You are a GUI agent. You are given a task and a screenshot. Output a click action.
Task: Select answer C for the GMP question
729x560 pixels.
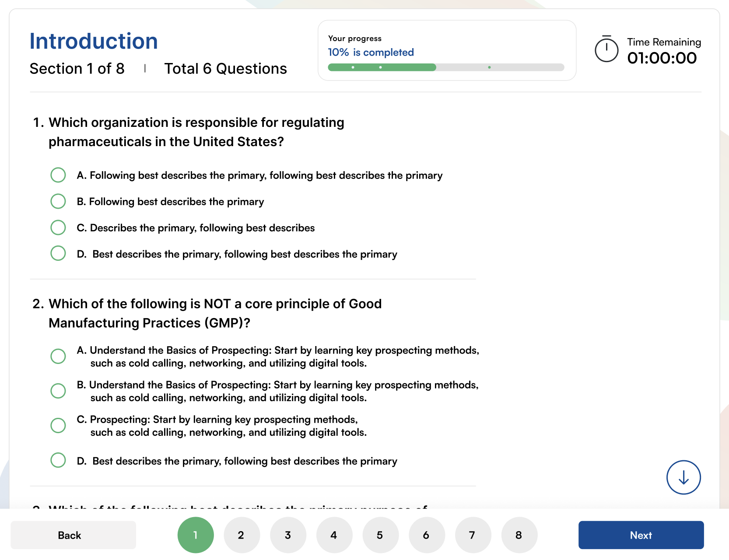click(58, 425)
